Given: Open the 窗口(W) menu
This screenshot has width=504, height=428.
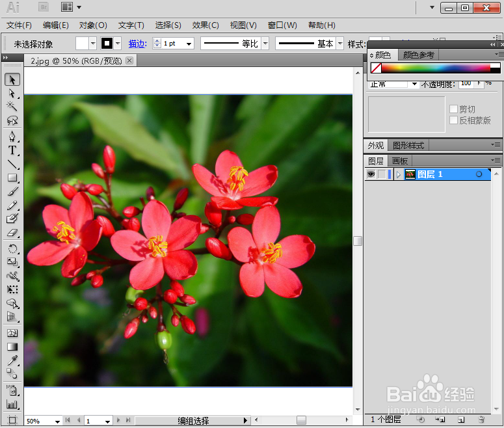Looking at the screenshot, I should 282,25.
